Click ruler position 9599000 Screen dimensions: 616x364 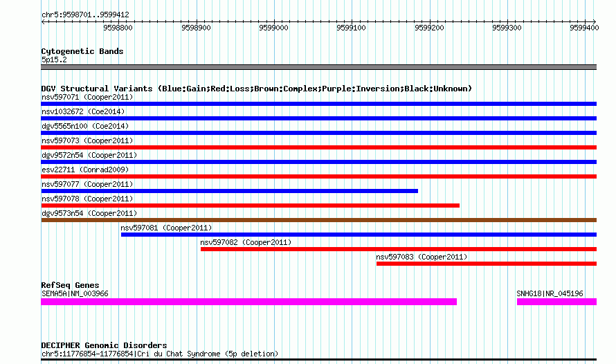tap(273, 28)
